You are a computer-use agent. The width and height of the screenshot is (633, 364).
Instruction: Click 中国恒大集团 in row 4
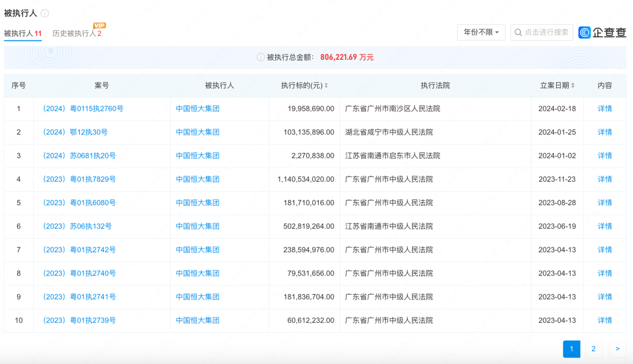point(198,179)
